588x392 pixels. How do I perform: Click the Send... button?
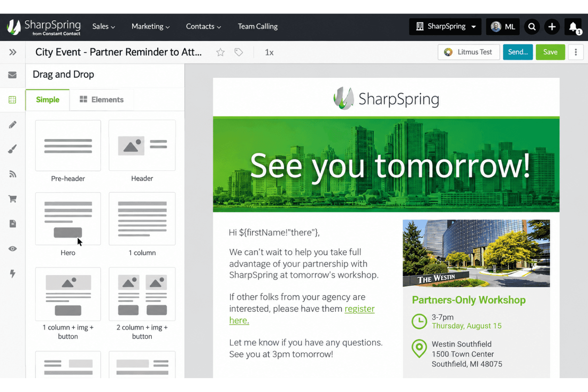coord(518,52)
